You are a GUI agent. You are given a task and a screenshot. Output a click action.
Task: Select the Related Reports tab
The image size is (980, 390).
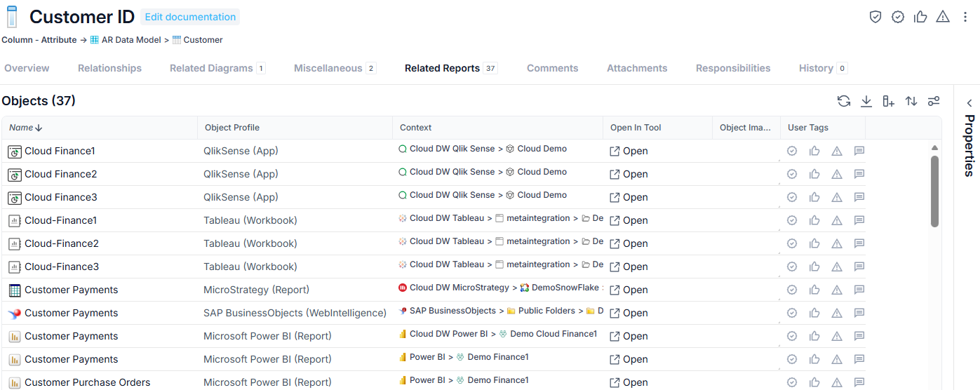(451, 68)
